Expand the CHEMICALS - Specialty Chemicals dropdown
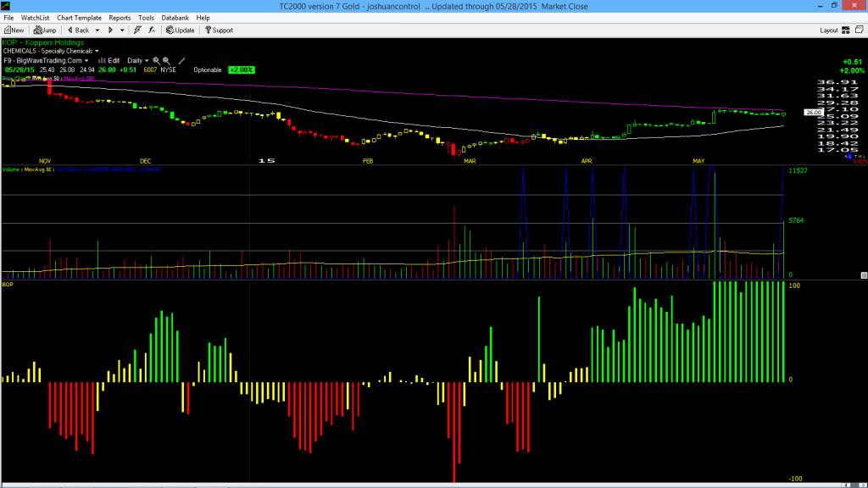The height and width of the screenshot is (488, 868). [51, 51]
